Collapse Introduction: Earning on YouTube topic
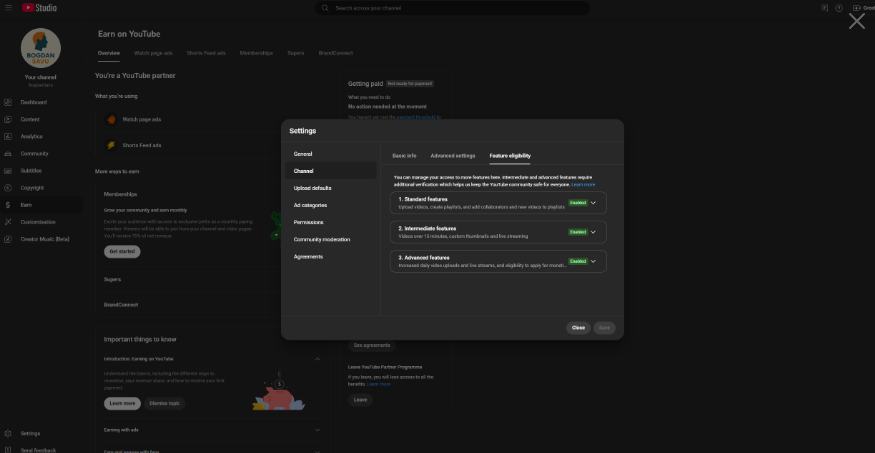875x453 pixels. click(x=318, y=359)
